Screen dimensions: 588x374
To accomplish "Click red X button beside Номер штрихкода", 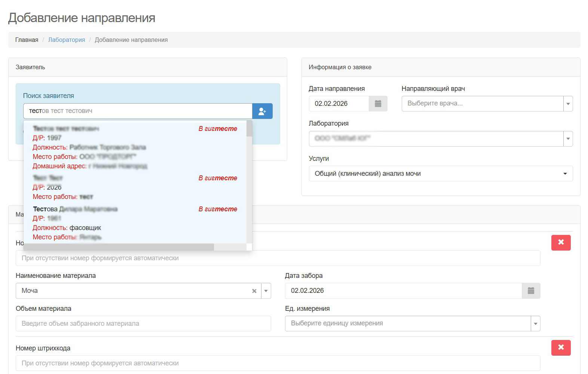I will 561,347.
